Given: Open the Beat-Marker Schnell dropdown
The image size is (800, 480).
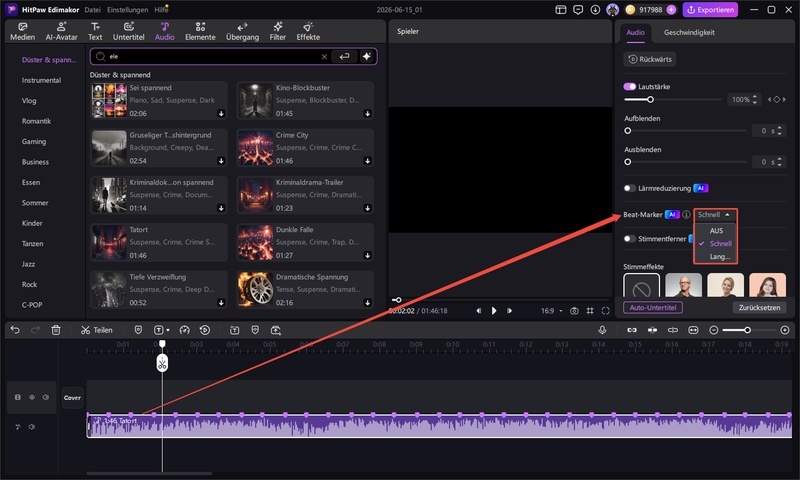Looking at the screenshot, I should point(715,215).
